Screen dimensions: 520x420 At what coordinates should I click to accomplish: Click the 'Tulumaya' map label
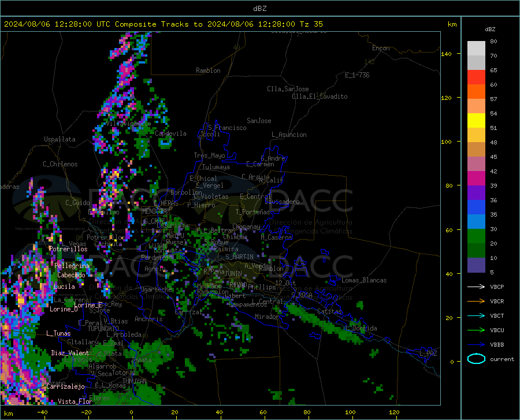click(216, 167)
